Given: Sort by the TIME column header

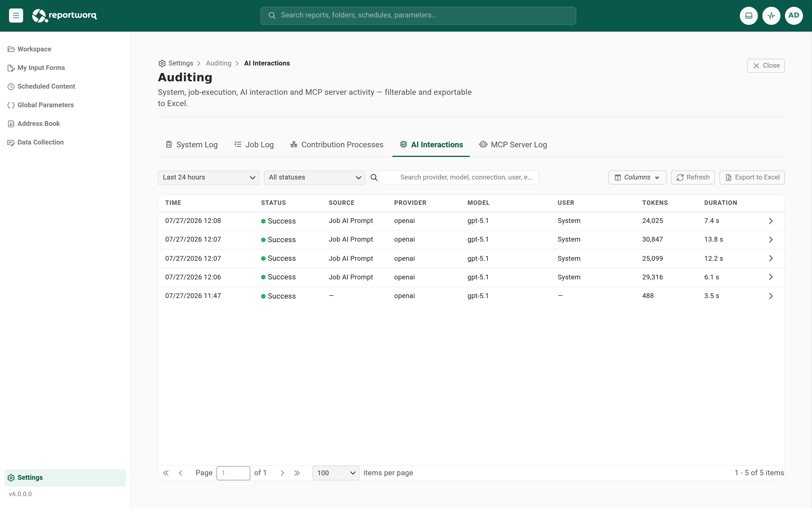Looking at the screenshot, I should click(x=173, y=203).
